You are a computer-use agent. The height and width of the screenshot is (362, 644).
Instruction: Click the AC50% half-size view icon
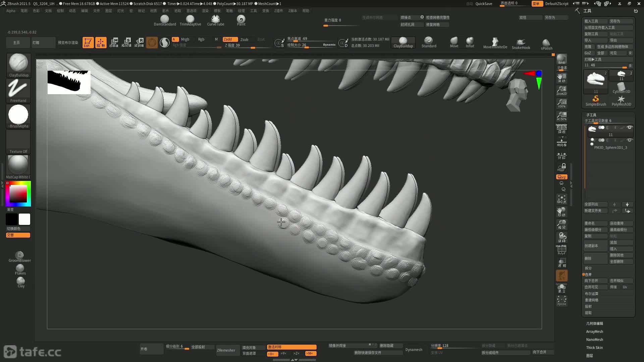[561, 116]
